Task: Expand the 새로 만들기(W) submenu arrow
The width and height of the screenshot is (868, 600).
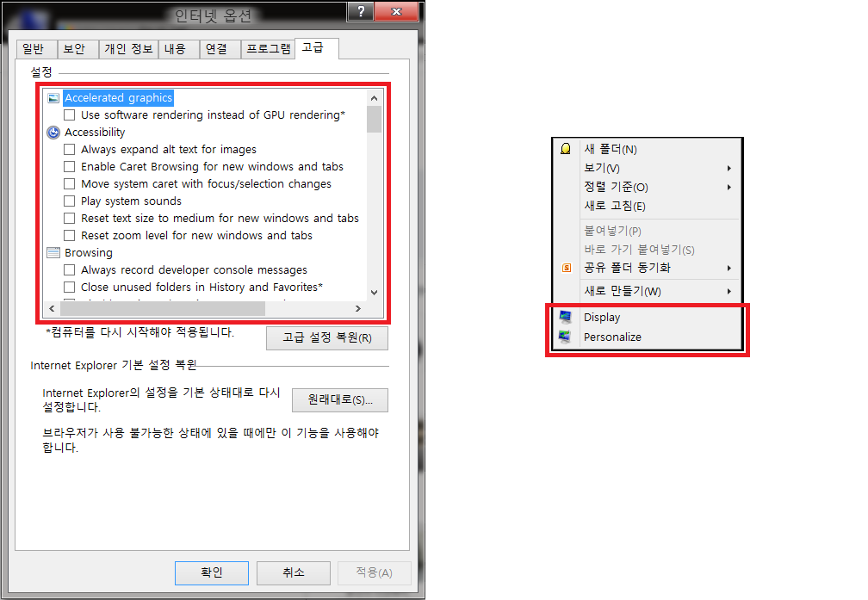Action: click(x=729, y=291)
